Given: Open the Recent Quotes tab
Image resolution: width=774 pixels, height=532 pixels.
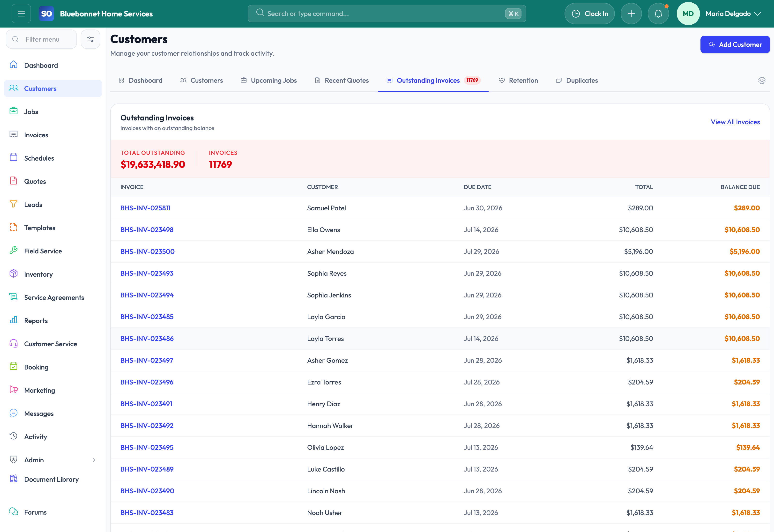Looking at the screenshot, I should click(x=342, y=80).
